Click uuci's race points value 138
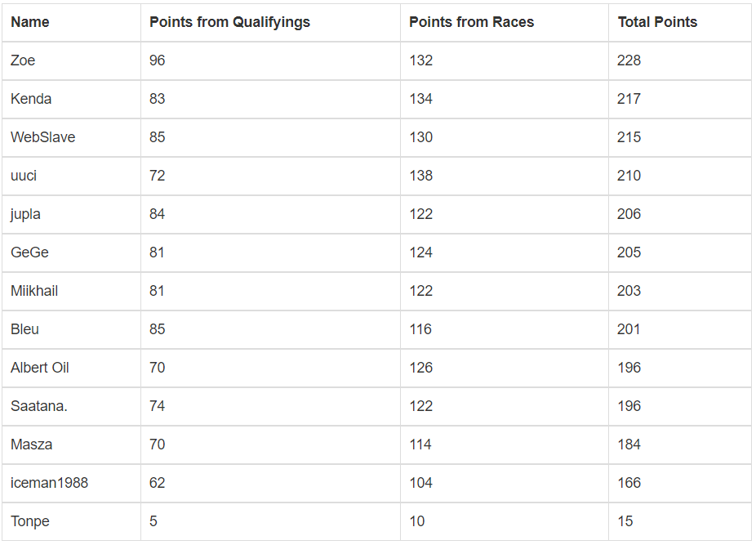The image size is (756, 545). (420, 176)
